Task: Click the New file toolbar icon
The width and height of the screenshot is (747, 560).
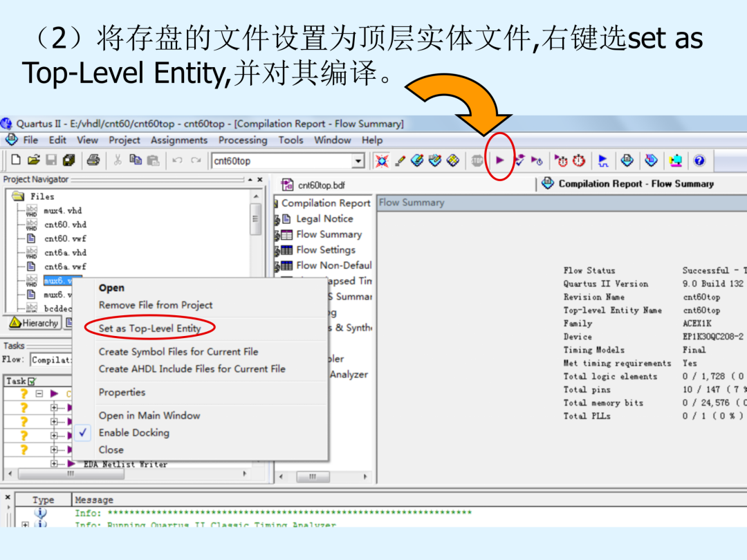Action: 16,160
